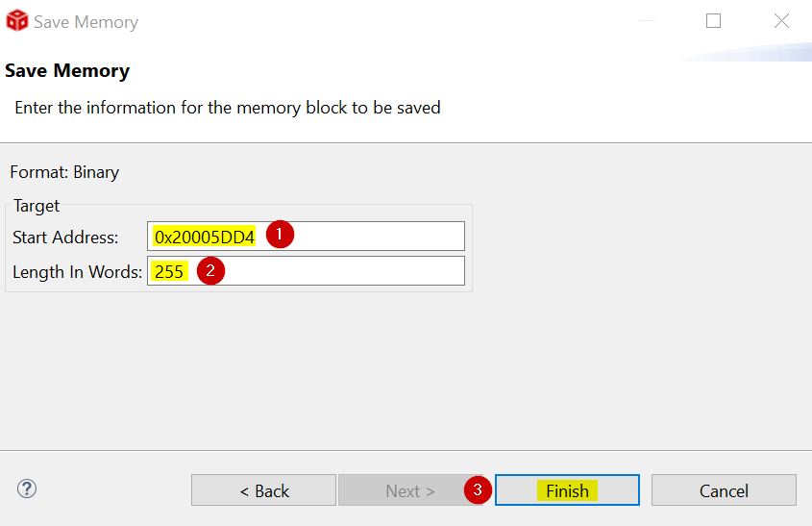Screen dimensions: 812x526
Task: Click the greyed-out Next button
Action: (x=409, y=490)
